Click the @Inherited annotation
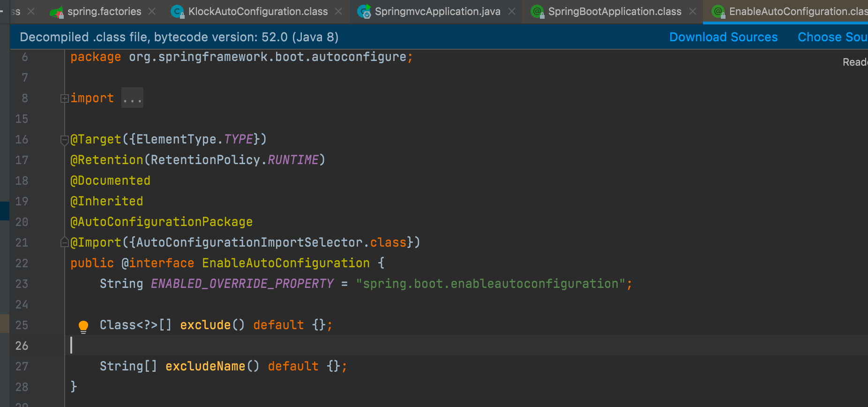868x407 pixels. [x=106, y=201]
